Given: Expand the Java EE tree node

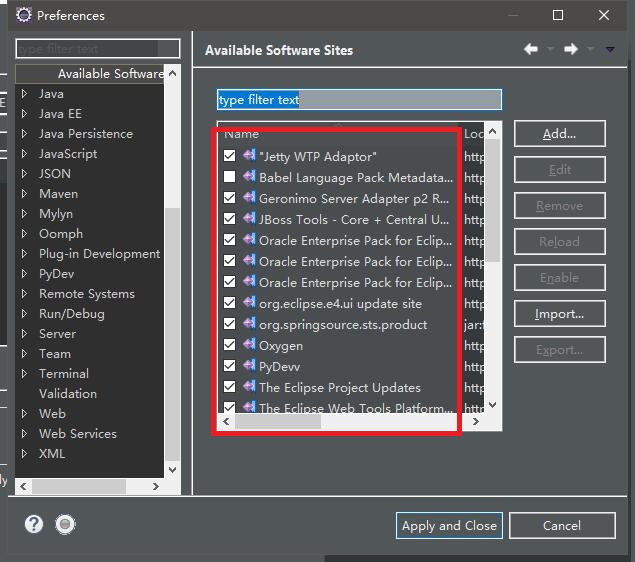Looking at the screenshot, I should coord(24,113).
